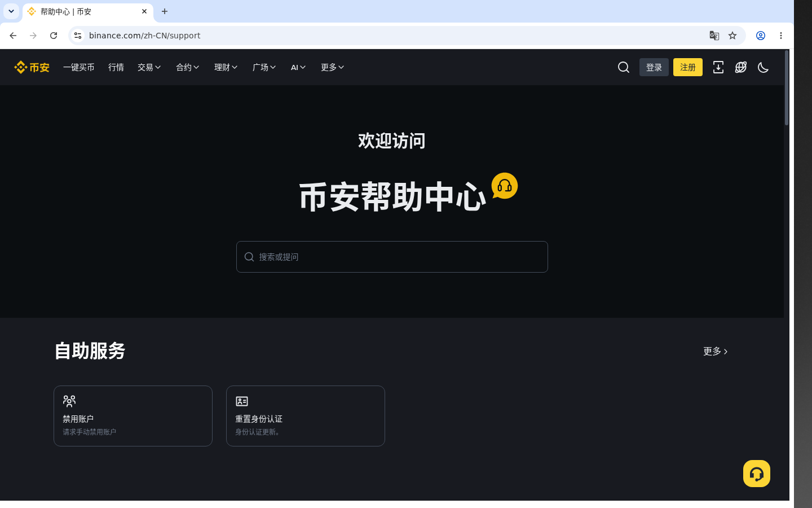Click the 请求手动禁用账户 description text
Screen dimensions: 812x508
pyautogui.click(x=89, y=432)
